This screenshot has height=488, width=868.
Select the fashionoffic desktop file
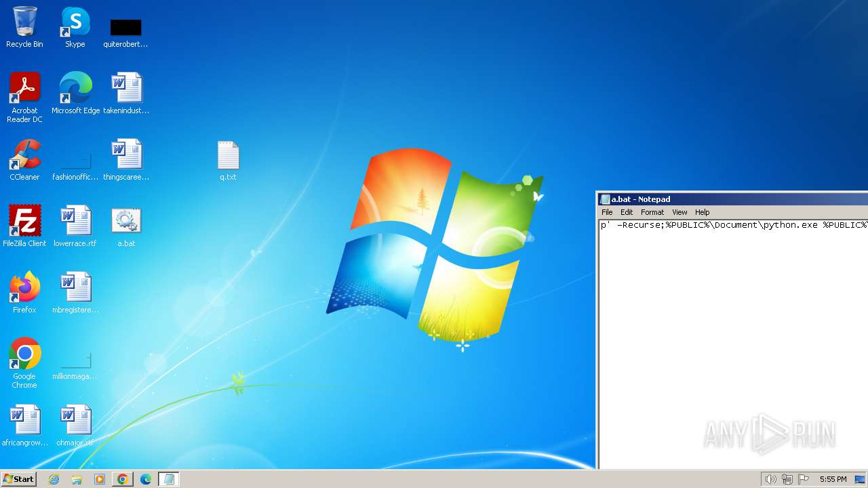[x=75, y=165]
